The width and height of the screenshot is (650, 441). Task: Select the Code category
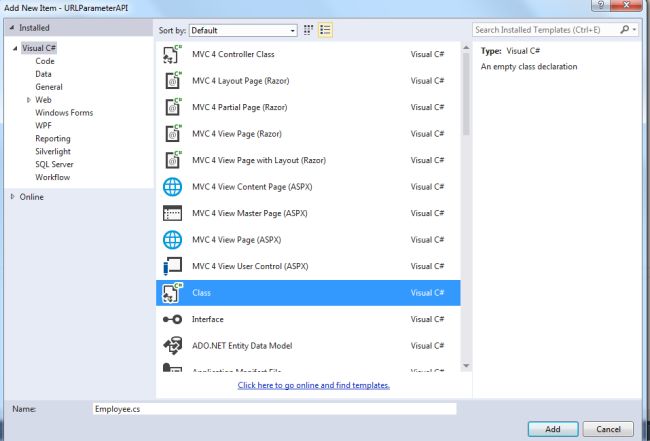tap(45, 61)
